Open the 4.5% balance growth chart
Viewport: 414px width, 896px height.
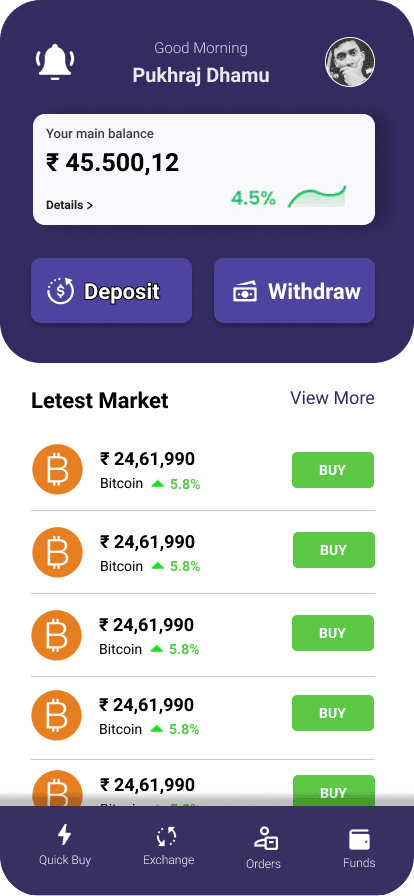click(317, 197)
